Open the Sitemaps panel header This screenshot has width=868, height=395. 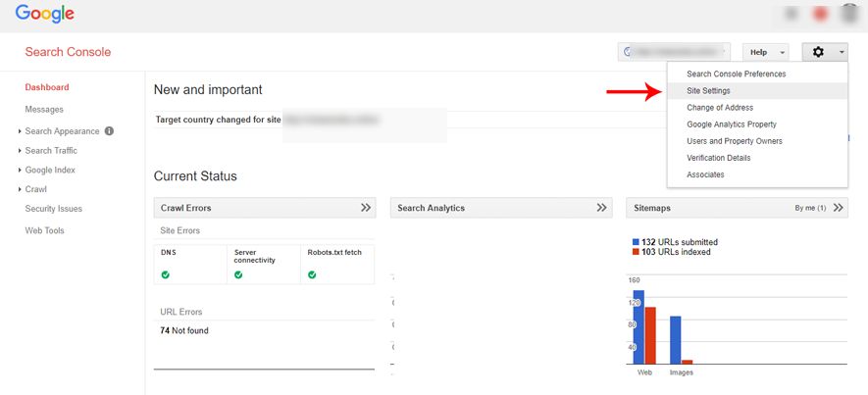(x=737, y=208)
